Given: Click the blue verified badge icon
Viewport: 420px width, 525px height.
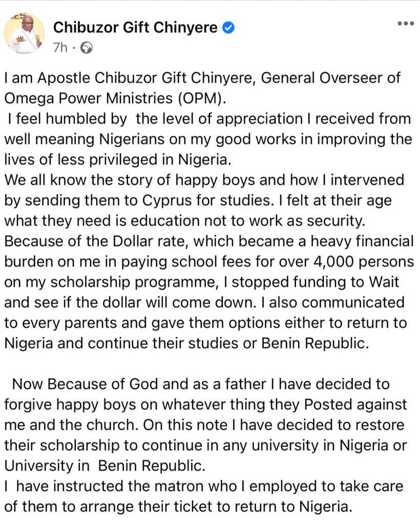Looking at the screenshot, I should coord(229,28).
